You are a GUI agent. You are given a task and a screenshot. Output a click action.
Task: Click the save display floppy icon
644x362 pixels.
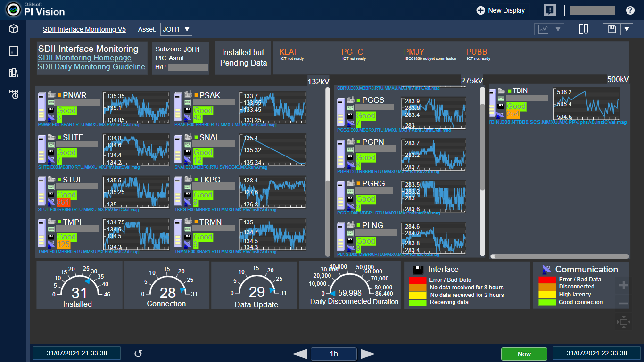coord(612,29)
